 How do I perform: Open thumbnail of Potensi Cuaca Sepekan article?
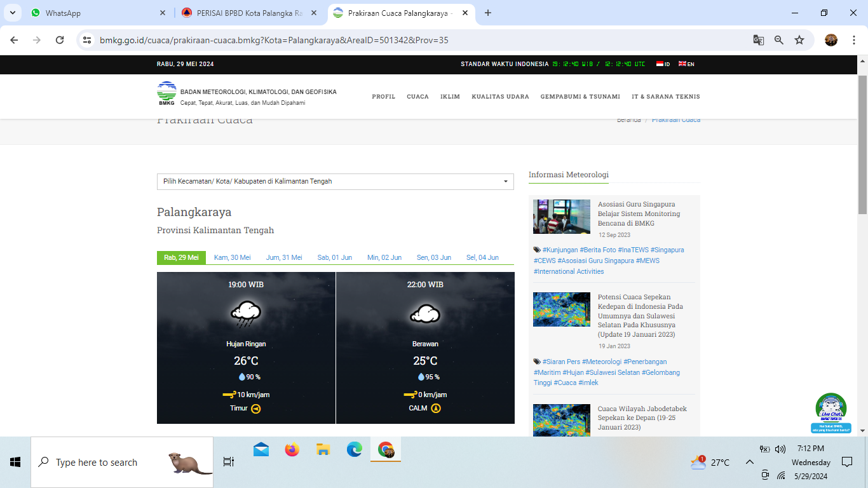562,309
